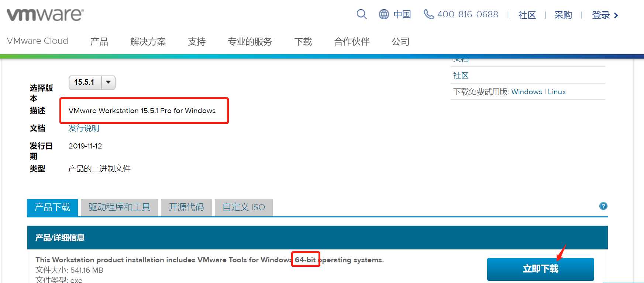Click the 立即下载 button

540,269
